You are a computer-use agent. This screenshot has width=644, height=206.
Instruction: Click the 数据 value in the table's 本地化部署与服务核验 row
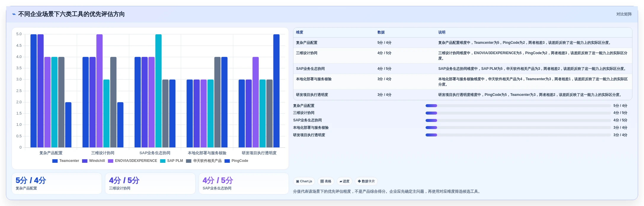pos(384,79)
